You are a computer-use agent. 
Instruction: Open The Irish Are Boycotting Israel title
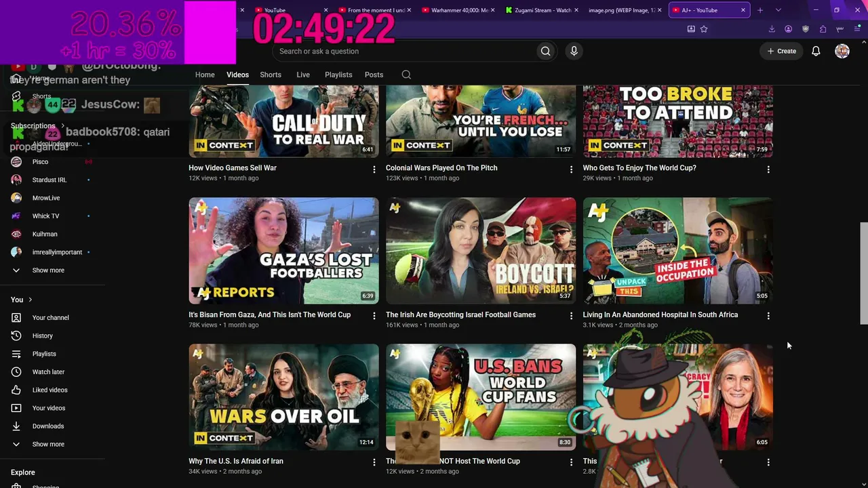pos(460,314)
